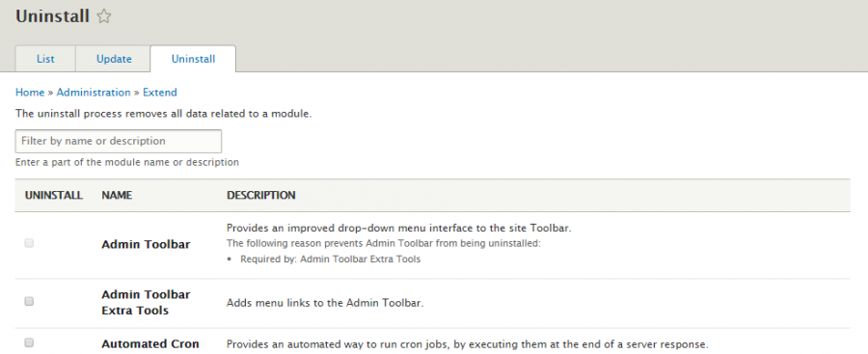The image size is (868, 354).
Task: Click the 'Required by: Admin Toolbar Extra Tools' note
Action: pos(331,259)
